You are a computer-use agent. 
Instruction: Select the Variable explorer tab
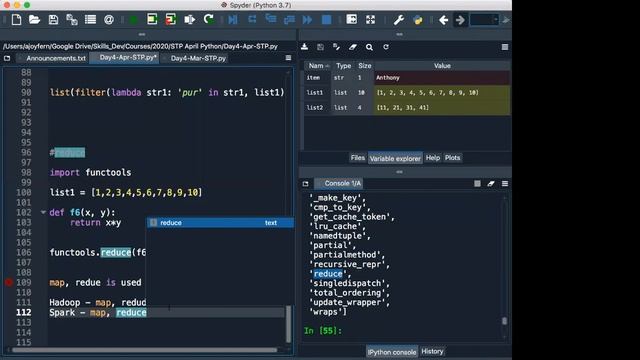point(395,158)
